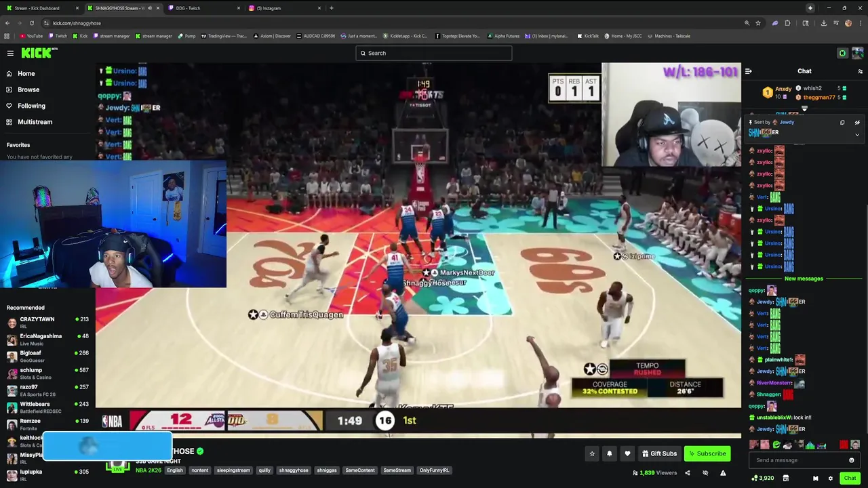Select the shnaggyhose tag
Screen dimensions: 868x488
point(294,470)
